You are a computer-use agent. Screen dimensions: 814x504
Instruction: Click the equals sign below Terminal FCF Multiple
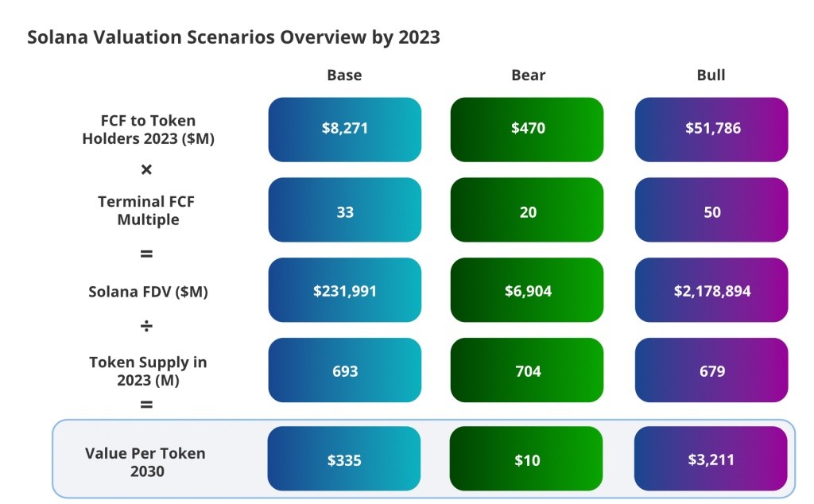[x=146, y=254]
